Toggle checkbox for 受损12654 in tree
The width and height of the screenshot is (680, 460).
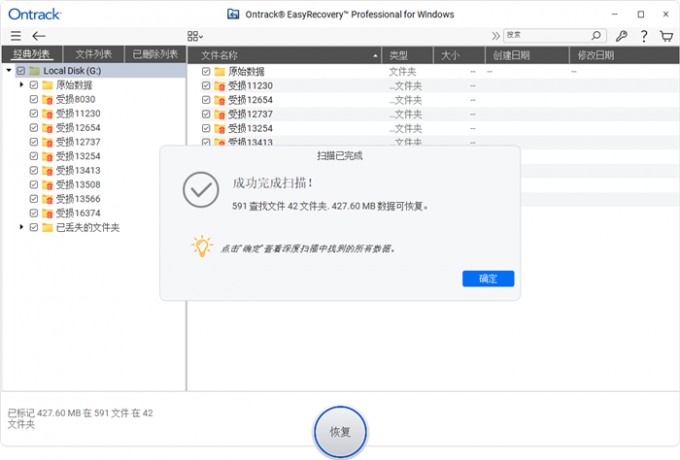click(x=34, y=128)
